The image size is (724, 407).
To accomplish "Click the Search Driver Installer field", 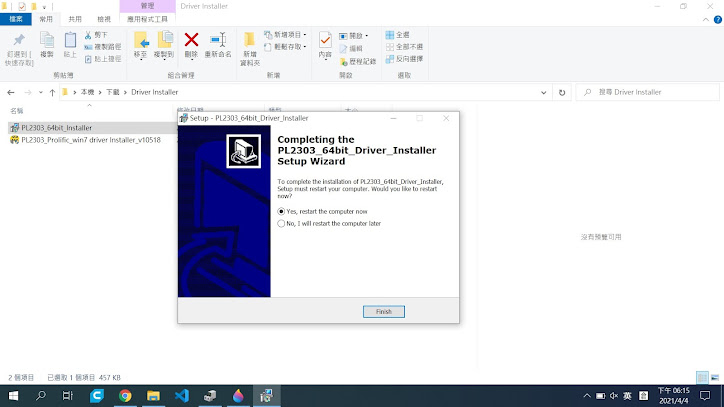I will point(647,92).
